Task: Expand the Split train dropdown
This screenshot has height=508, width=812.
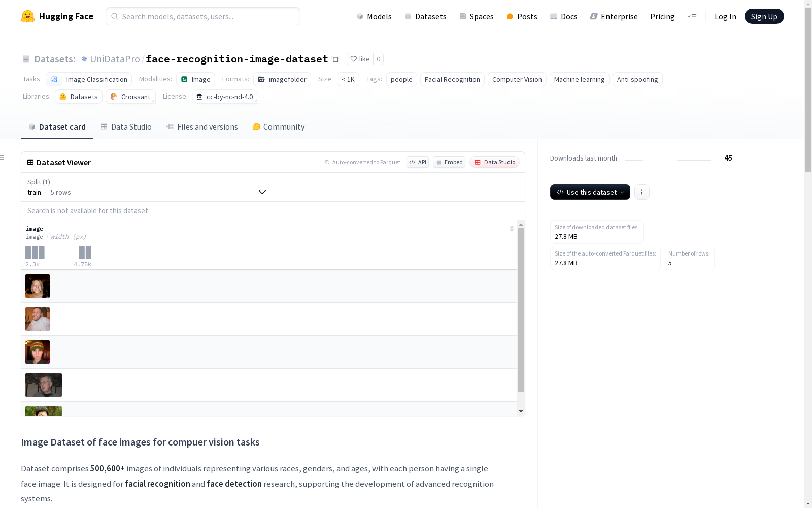Action: pos(147,187)
